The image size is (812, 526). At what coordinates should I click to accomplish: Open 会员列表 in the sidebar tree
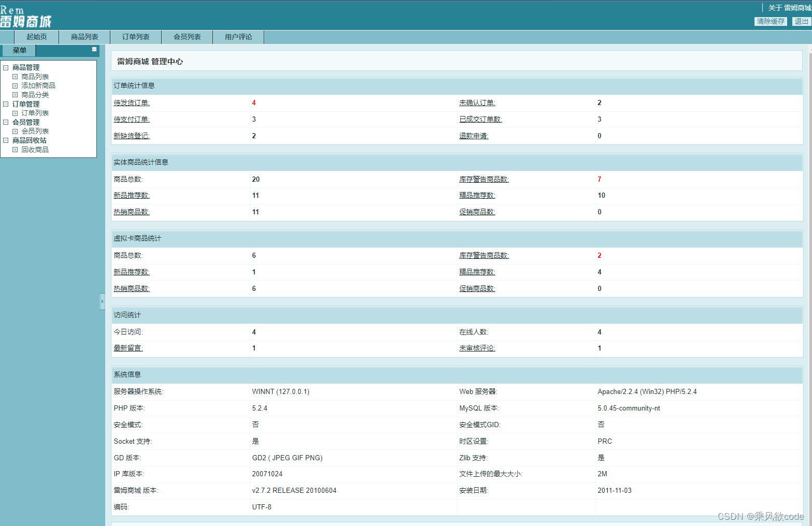35,131
